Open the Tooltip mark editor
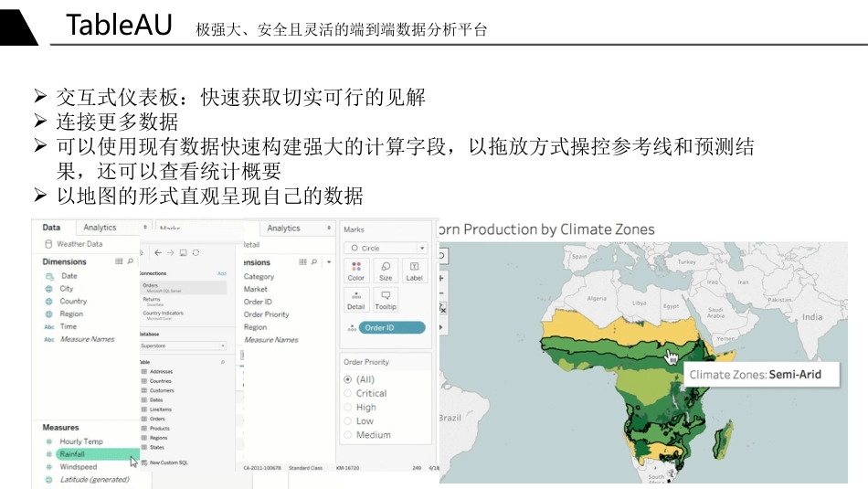Screen dimensions: 868x489 click(x=386, y=300)
